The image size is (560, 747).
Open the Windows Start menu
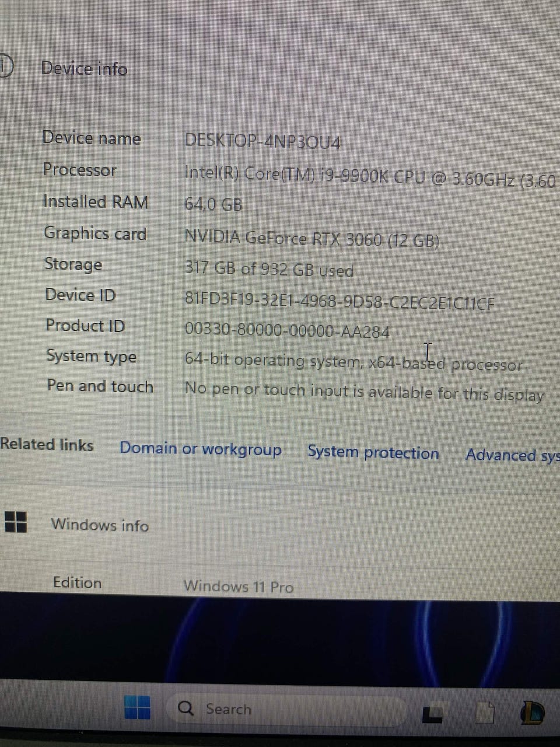138,707
